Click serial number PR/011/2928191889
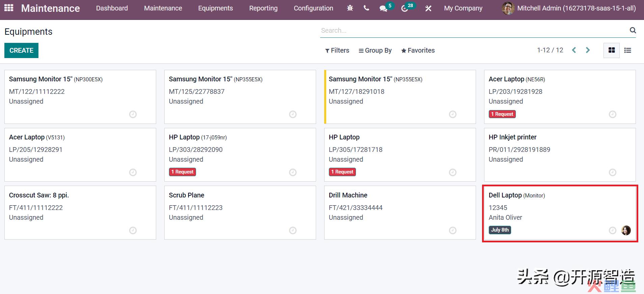 pos(520,150)
